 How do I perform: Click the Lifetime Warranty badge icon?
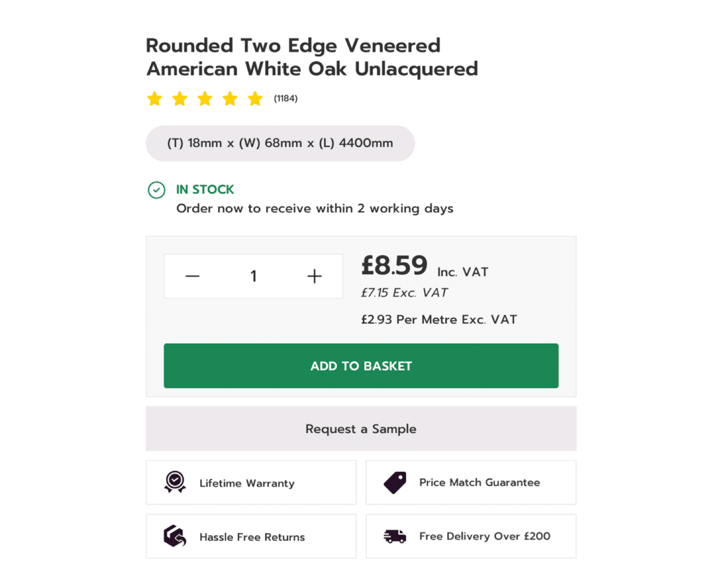pyautogui.click(x=175, y=482)
